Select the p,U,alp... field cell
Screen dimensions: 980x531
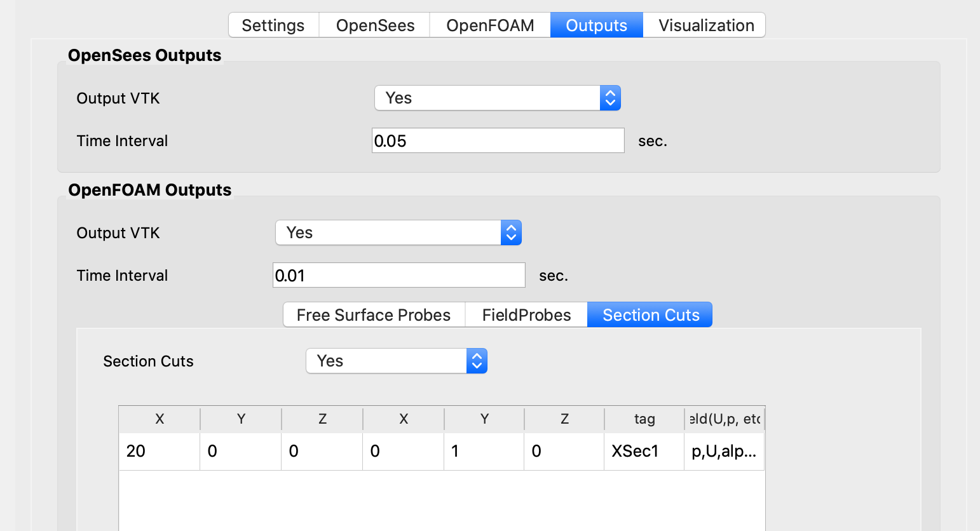[x=725, y=451]
